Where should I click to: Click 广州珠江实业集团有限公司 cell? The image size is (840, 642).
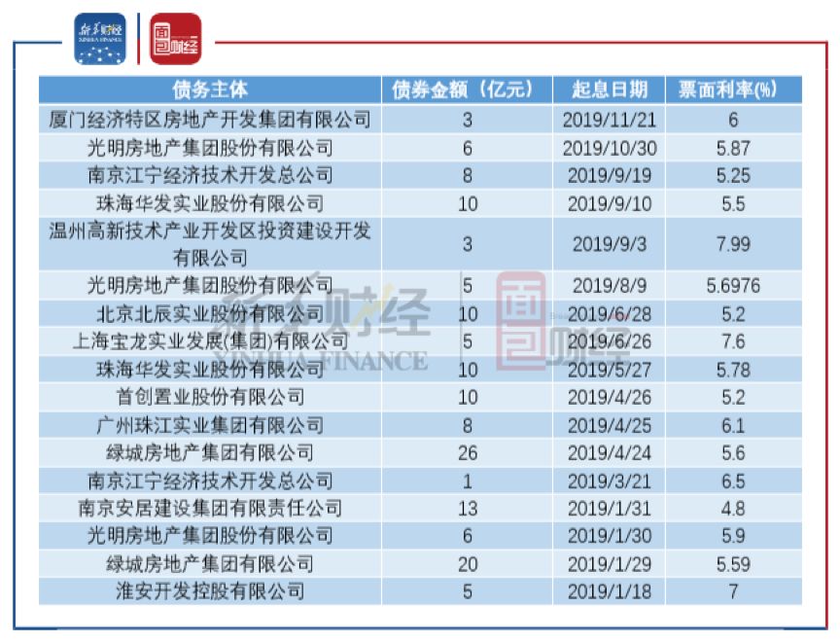210,425
